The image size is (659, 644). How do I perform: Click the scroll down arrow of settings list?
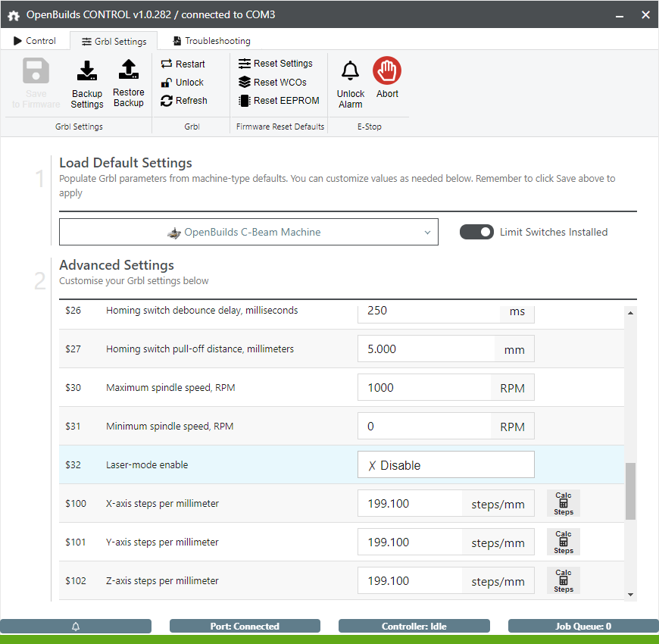coord(630,595)
